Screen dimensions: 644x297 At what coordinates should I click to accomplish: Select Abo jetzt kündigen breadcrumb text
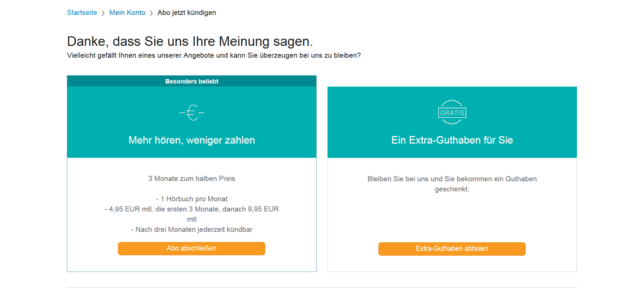[x=187, y=12]
